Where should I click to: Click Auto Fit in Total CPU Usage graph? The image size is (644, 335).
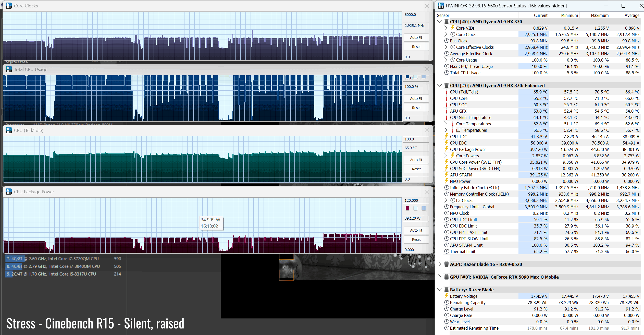click(416, 99)
